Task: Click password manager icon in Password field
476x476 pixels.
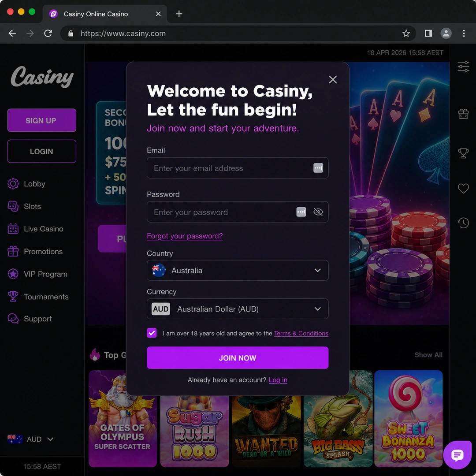Action: [x=301, y=212]
